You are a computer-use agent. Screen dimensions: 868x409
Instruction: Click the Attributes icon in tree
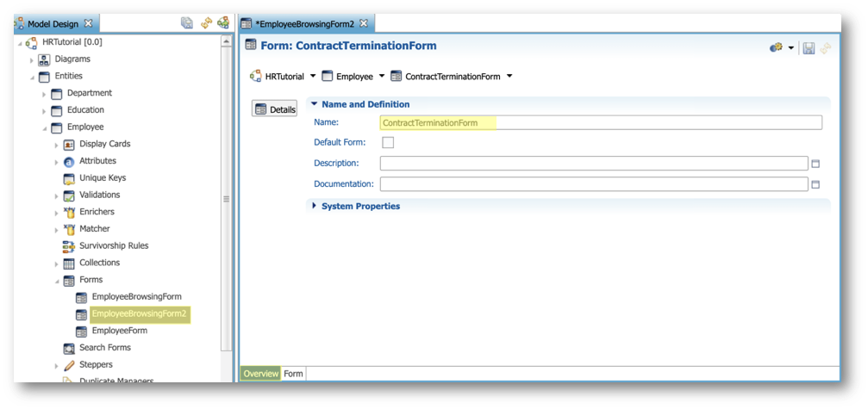(x=69, y=161)
